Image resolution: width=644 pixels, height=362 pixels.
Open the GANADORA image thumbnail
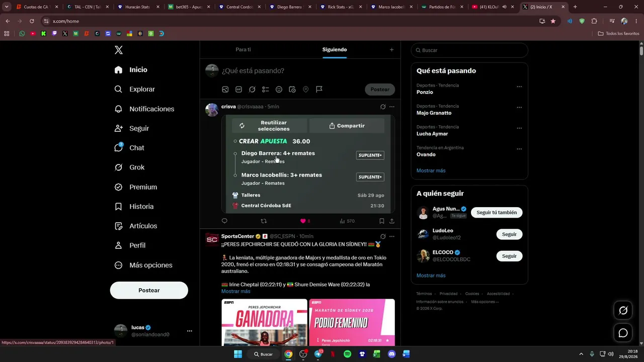264,322
